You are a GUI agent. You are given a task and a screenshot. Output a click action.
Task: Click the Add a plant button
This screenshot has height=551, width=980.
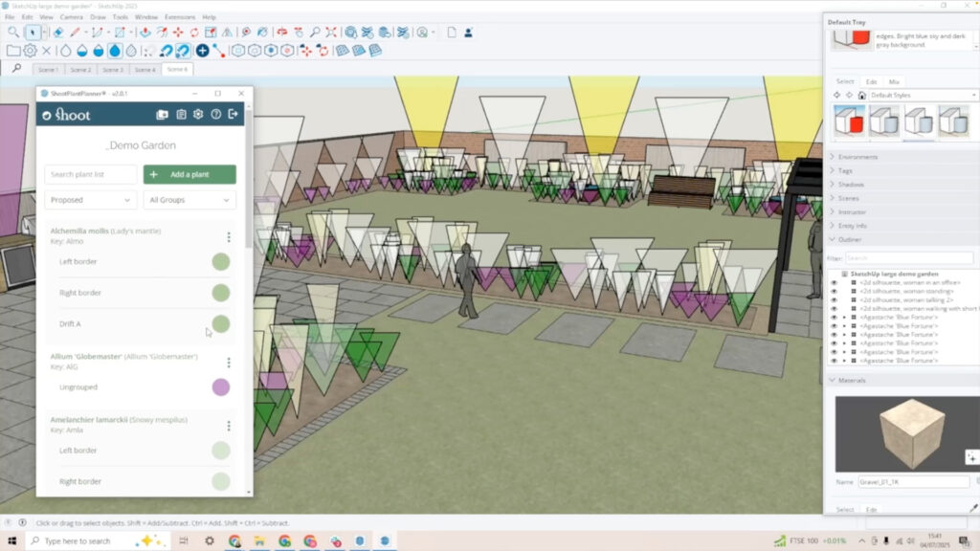(x=189, y=174)
